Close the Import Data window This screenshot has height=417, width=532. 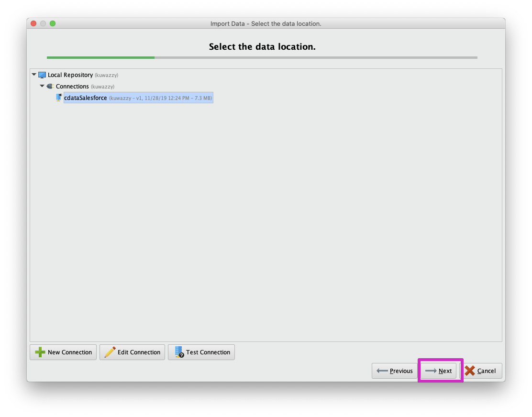pyautogui.click(x=33, y=23)
